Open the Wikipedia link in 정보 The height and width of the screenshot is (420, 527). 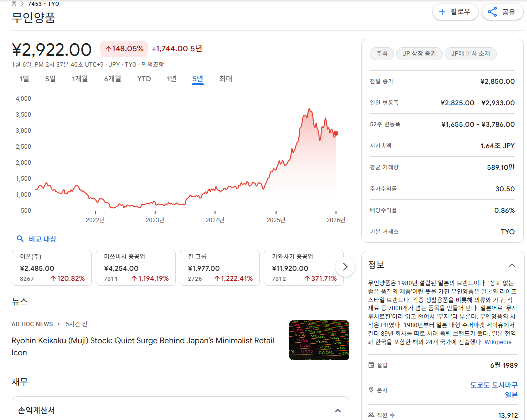coord(498,342)
